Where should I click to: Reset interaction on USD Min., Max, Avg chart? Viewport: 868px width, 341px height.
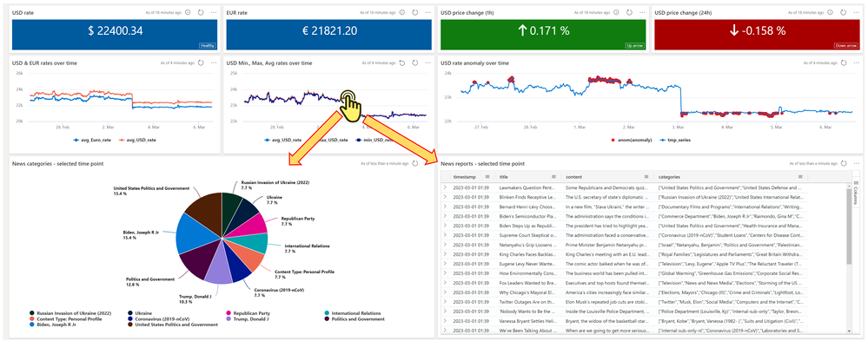coord(401,63)
